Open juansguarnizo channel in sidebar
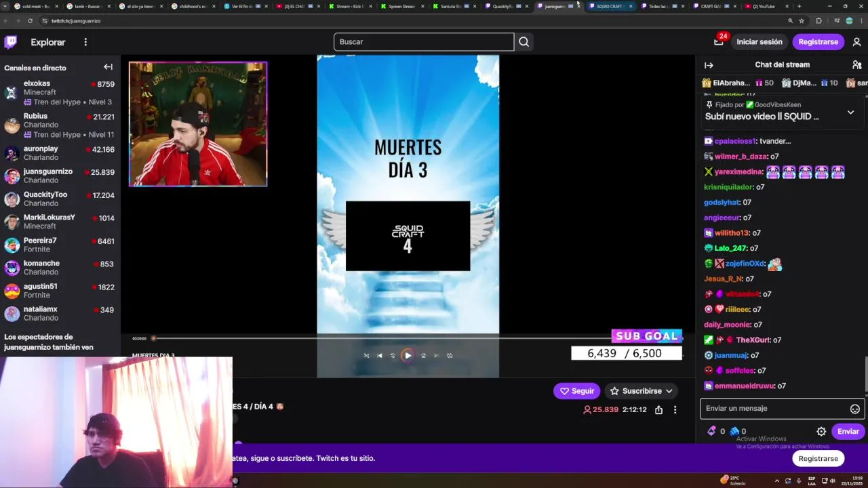 (60, 176)
